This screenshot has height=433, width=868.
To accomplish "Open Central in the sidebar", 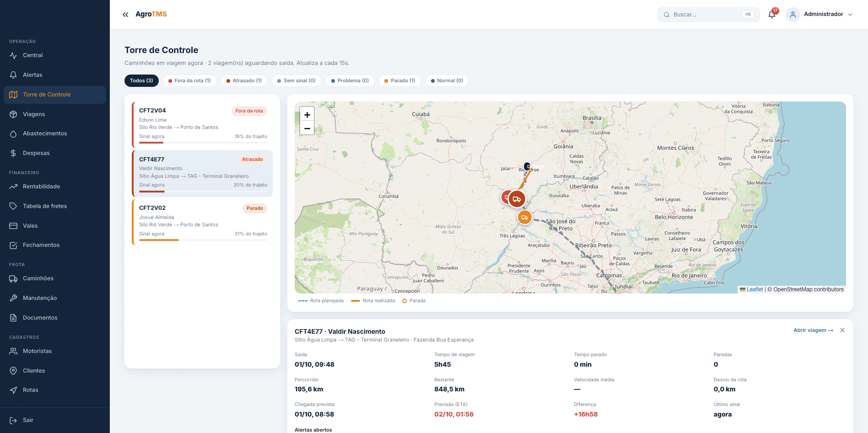I will tap(55, 55).
